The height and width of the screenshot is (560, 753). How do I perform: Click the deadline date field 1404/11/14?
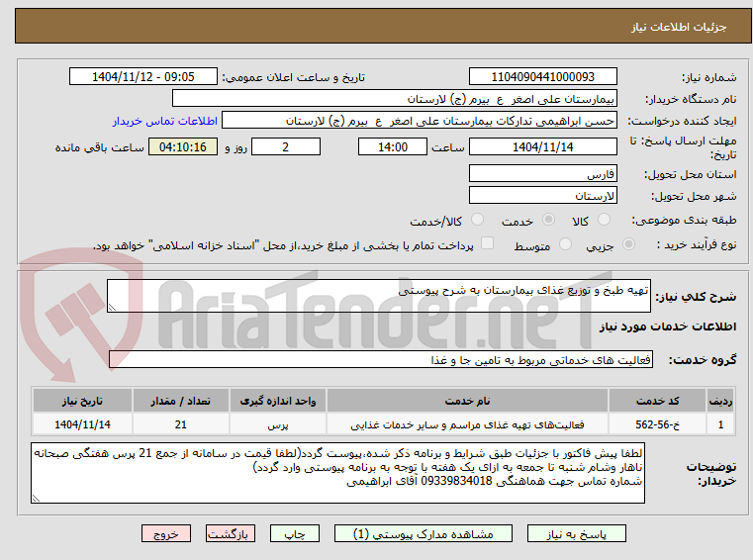point(542,147)
